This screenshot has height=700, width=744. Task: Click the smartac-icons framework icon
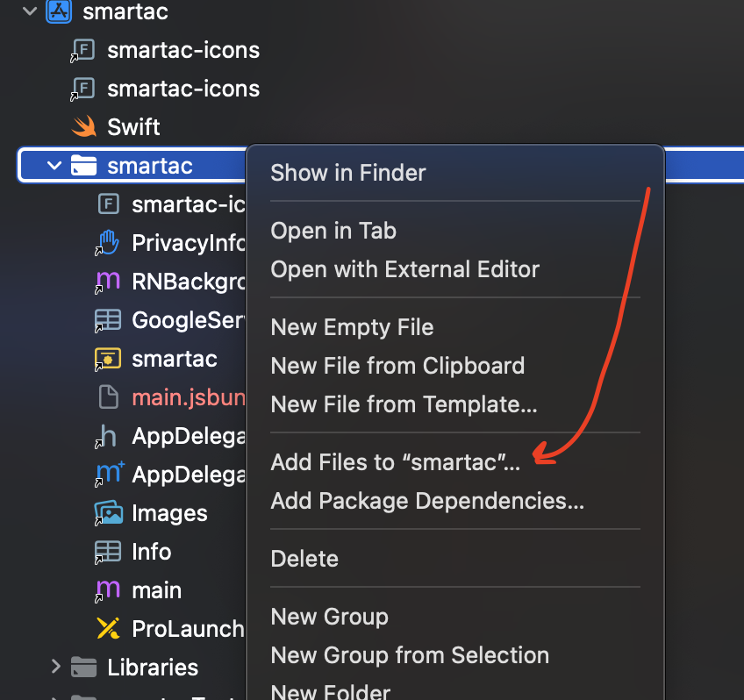[x=83, y=50]
